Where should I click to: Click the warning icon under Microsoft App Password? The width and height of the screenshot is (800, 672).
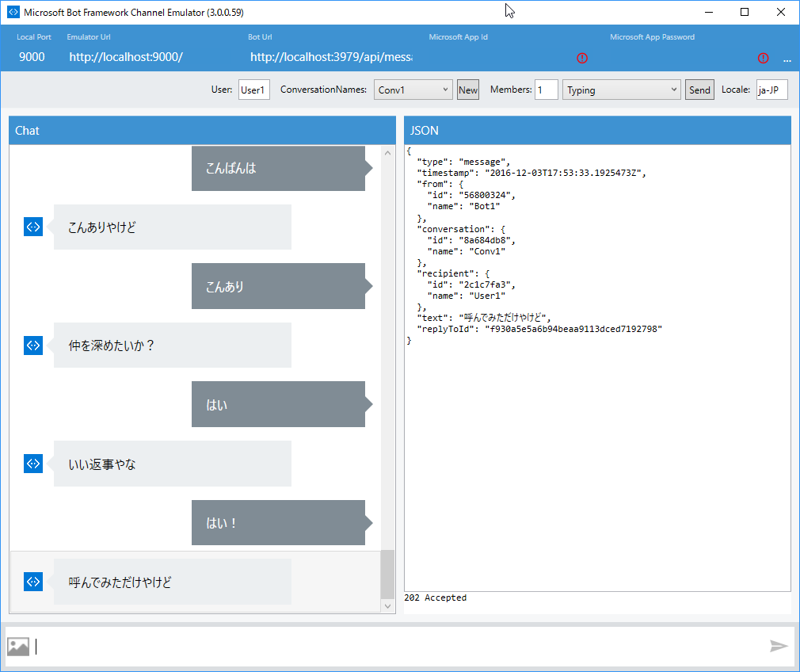point(763,58)
